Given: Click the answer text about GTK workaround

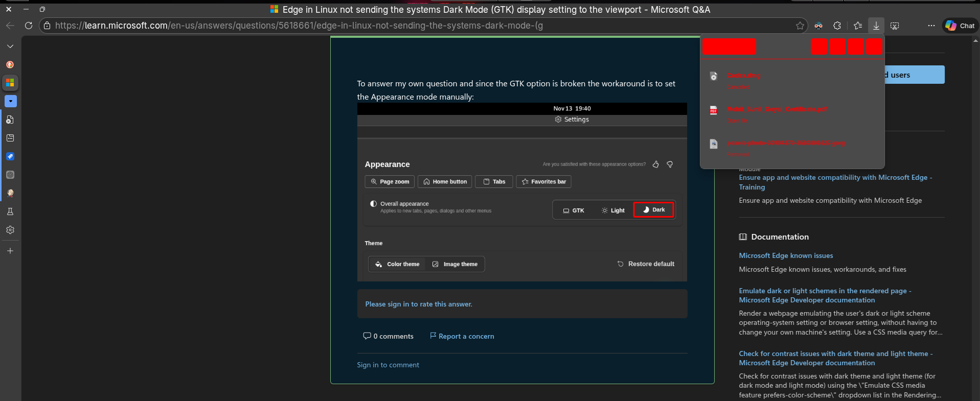Looking at the screenshot, I should tap(516, 90).
